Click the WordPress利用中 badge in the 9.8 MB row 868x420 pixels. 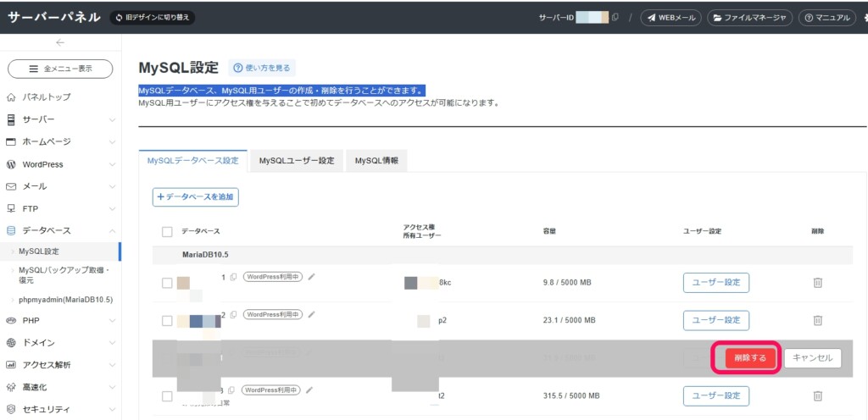click(273, 277)
